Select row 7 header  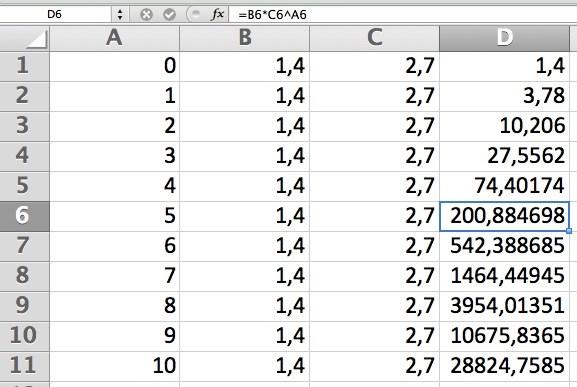pyautogui.click(x=25, y=246)
